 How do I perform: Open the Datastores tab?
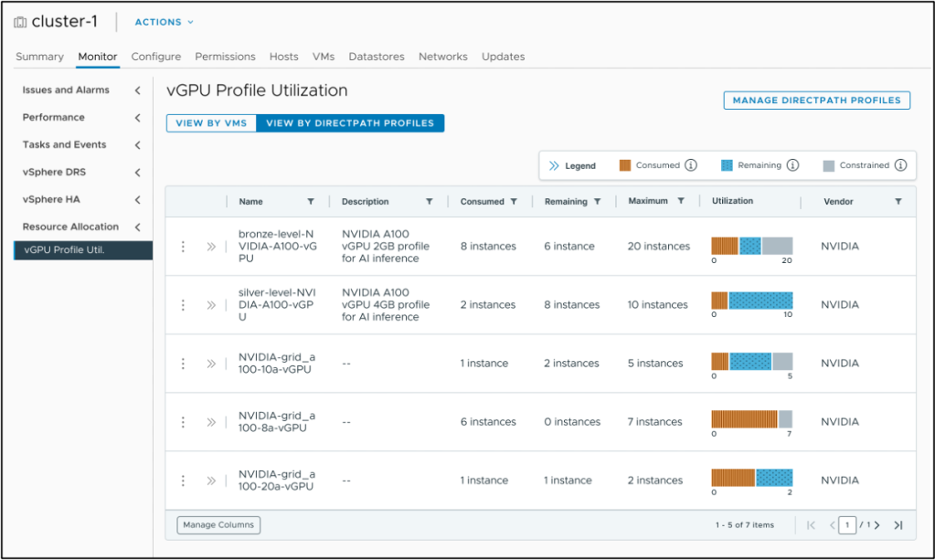377,57
